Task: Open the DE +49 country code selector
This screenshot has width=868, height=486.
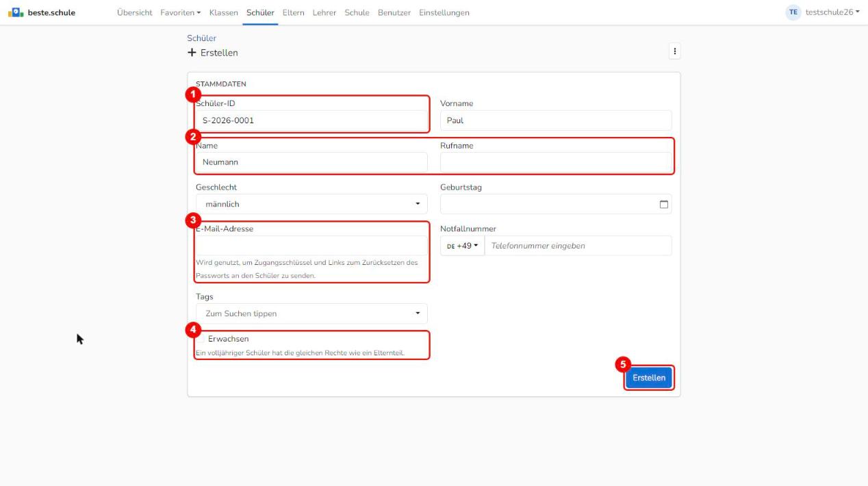Action: coord(462,246)
